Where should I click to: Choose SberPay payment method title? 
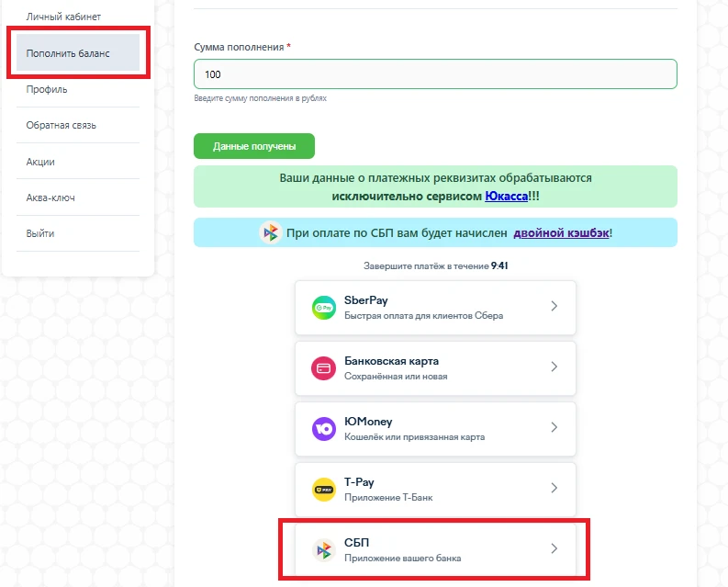pos(366,300)
